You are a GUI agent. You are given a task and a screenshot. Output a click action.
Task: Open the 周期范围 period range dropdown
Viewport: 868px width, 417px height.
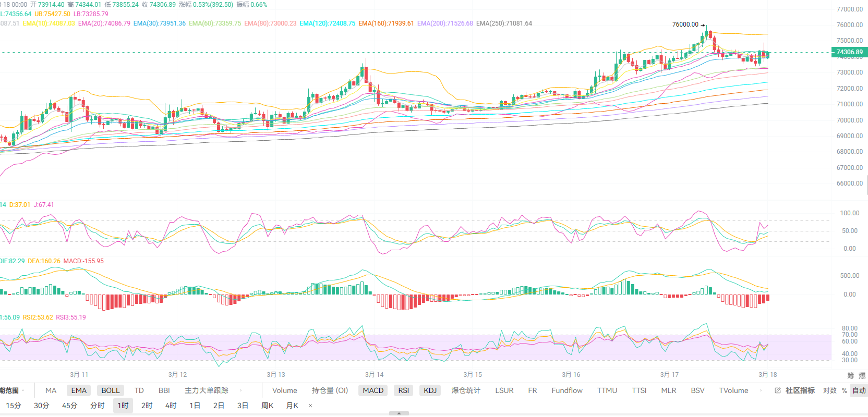pos(11,390)
